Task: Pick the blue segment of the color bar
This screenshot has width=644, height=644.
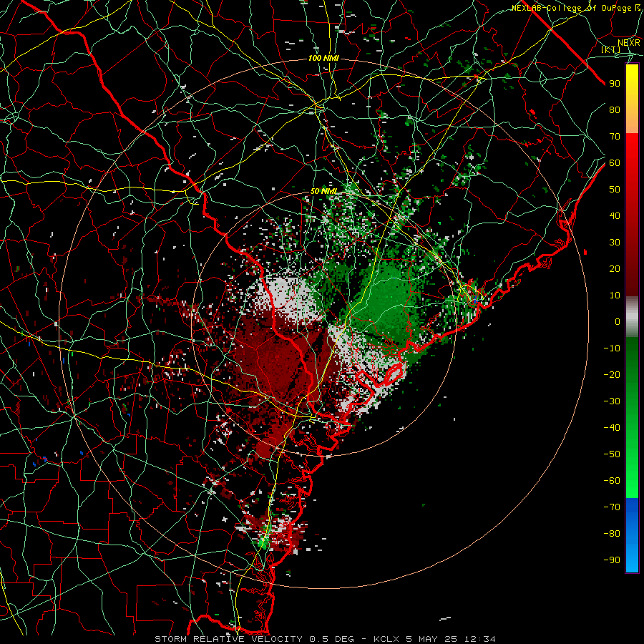Action: point(632,535)
